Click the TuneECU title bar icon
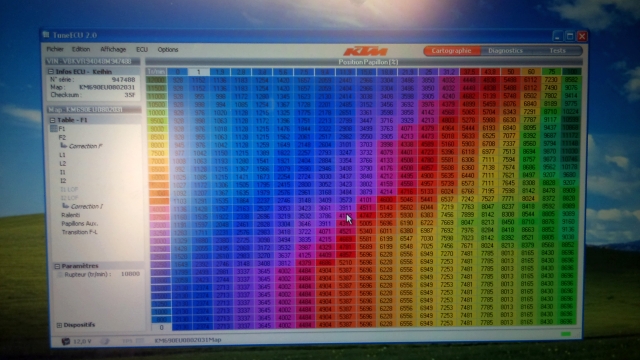 pos(46,35)
